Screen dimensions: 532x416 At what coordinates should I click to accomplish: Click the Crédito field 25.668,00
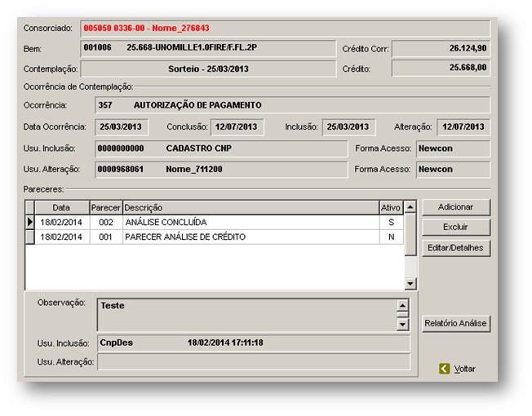pos(441,69)
